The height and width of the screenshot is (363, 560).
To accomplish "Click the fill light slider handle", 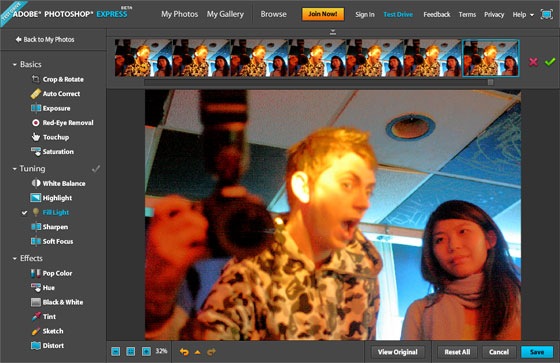I will pyautogui.click(x=491, y=82).
